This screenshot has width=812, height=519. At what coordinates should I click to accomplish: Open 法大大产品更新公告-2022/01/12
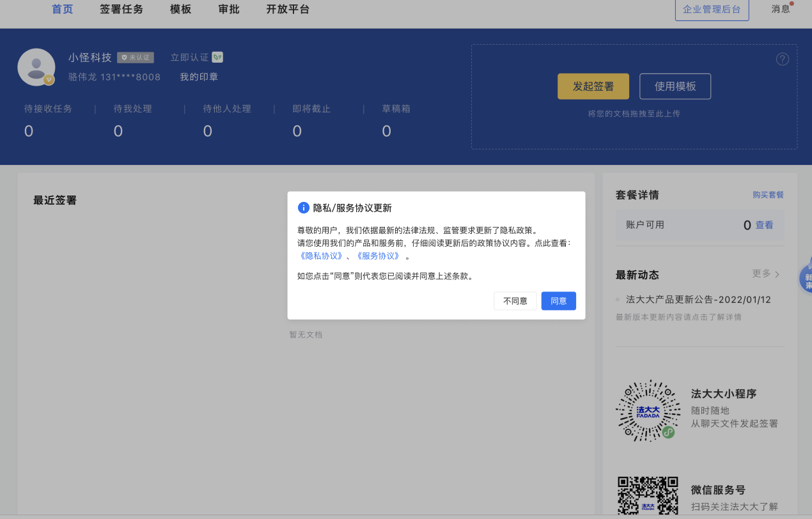click(x=698, y=300)
